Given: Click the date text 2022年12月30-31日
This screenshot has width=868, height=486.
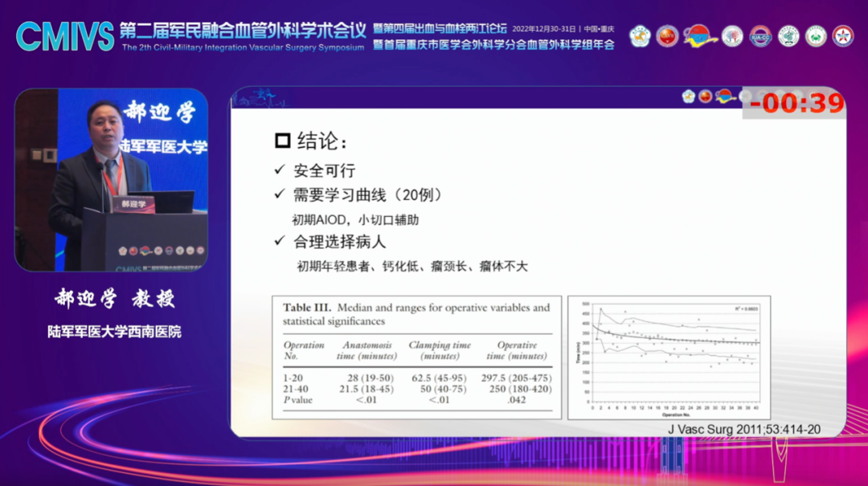Looking at the screenshot, I should click(x=543, y=29).
